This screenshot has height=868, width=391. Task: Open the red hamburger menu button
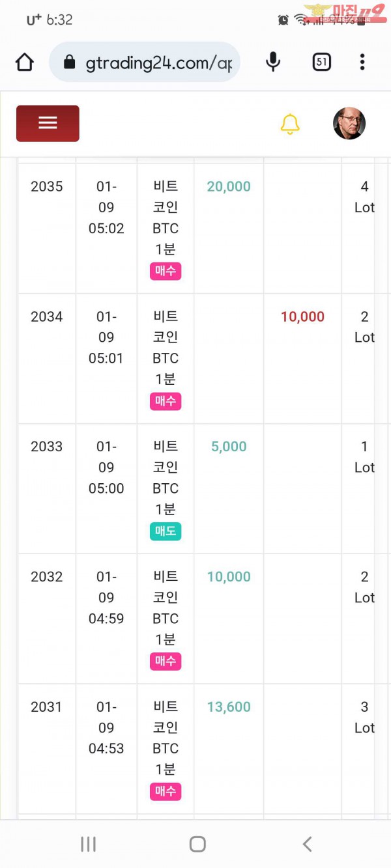(x=48, y=123)
